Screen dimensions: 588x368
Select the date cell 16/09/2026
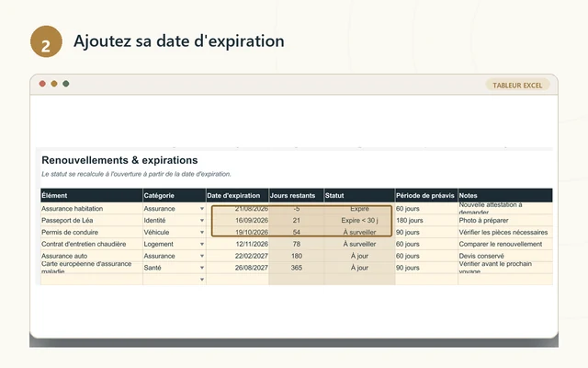237,221
